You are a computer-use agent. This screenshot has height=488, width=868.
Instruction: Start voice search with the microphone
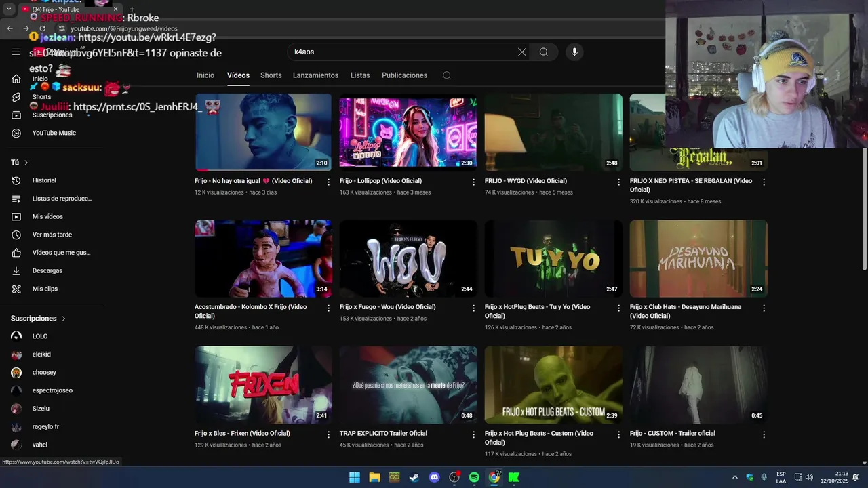pos(574,52)
